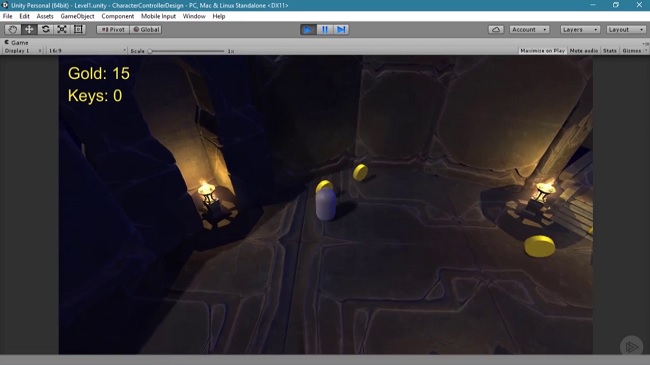
Task: Open the GameObject menu
Action: tap(78, 16)
